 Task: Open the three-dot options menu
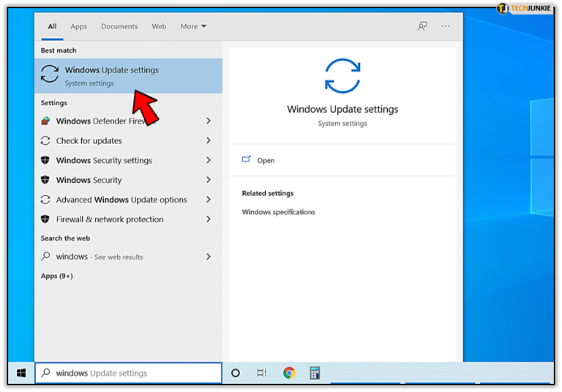pyautogui.click(x=445, y=26)
